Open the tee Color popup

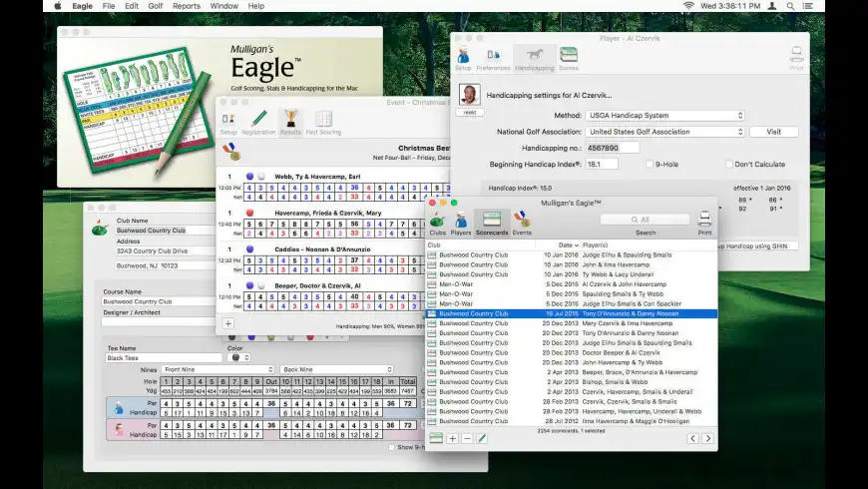pos(239,357)
